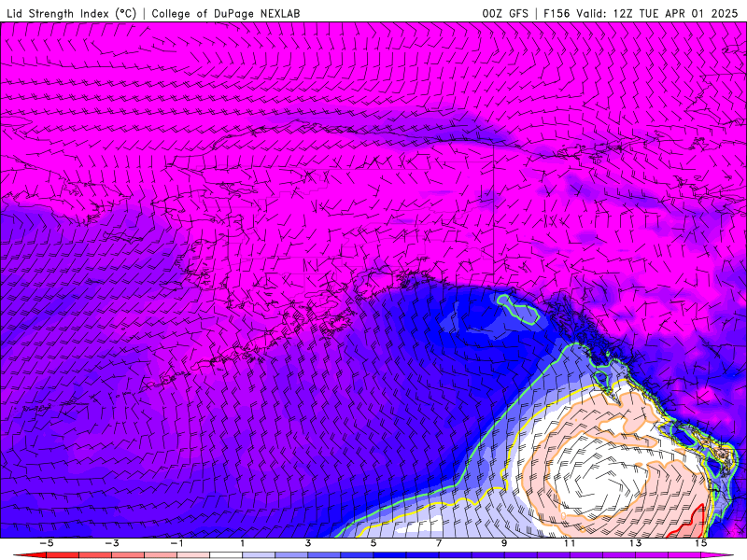
Task: Click the '−3' color scale label
Action: coord(112,543)
